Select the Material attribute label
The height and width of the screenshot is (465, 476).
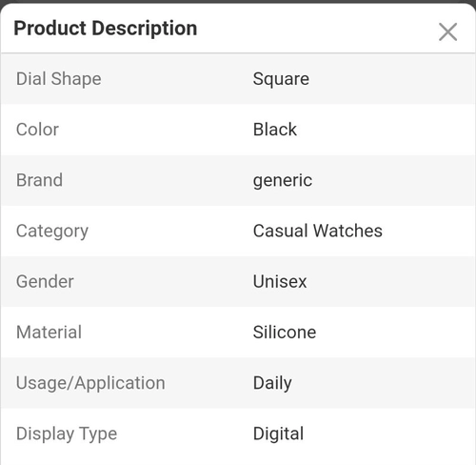pos(49,333)
